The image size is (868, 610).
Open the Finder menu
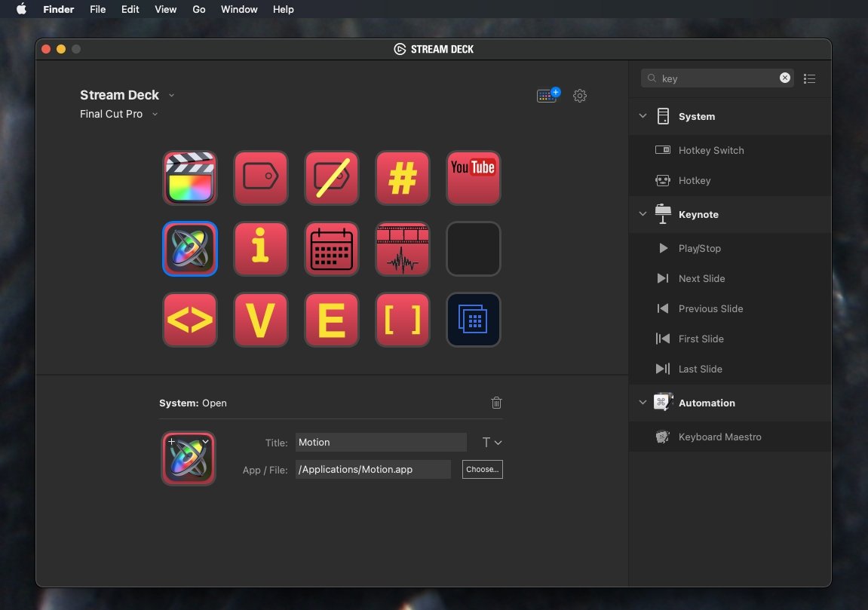pos(59,9)
